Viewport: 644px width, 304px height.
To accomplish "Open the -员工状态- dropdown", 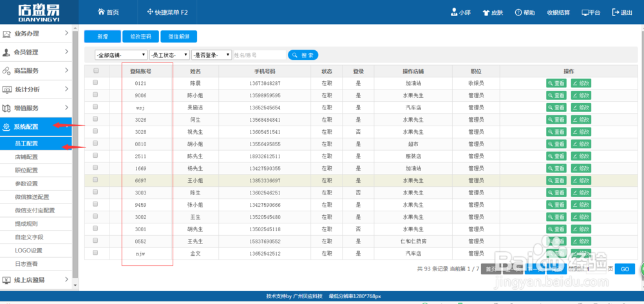I will 169,55.
